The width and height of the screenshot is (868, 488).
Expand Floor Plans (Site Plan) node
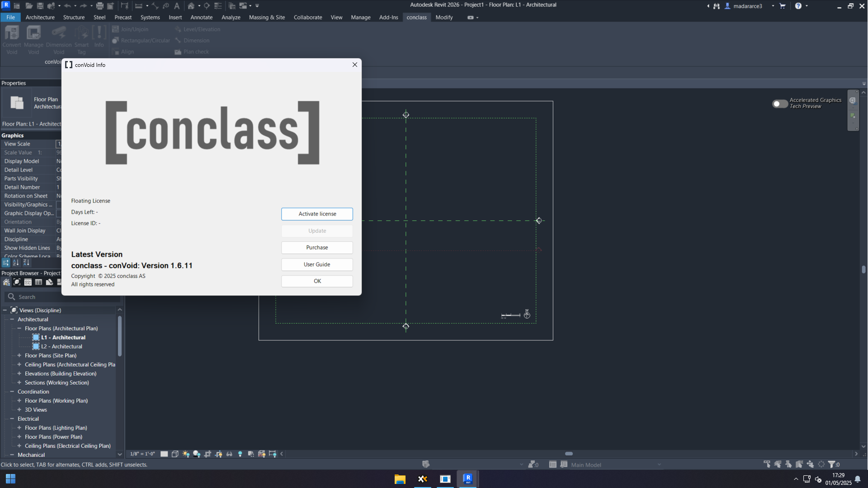click(x=19, y=356)
